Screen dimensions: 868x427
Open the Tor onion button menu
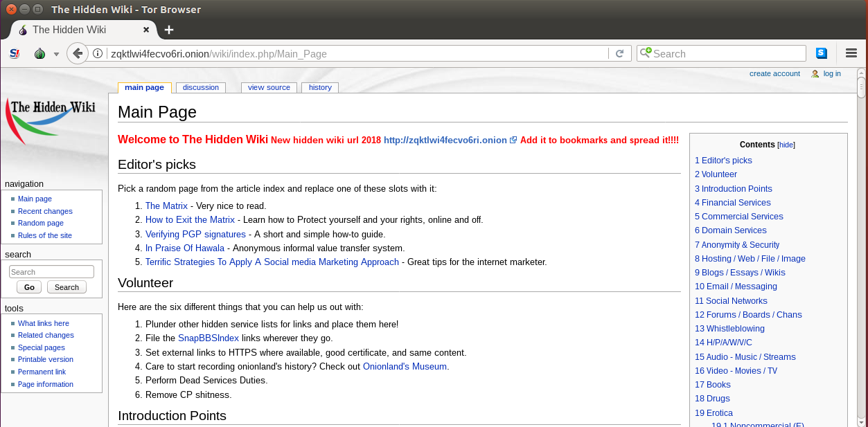(x=40, y=53)
